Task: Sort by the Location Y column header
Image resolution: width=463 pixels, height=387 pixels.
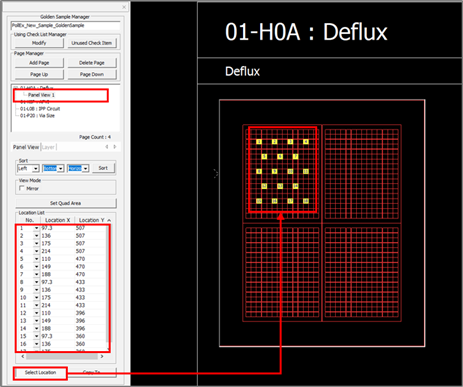Action: pyautogui.click(x=92, y=220)
